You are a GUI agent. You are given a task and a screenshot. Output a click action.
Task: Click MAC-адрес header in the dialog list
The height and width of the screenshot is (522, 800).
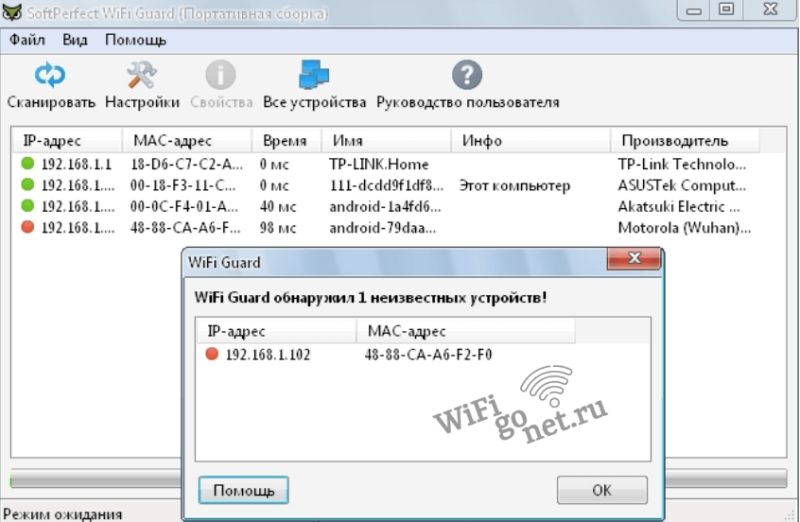click(x=465, y=331)
